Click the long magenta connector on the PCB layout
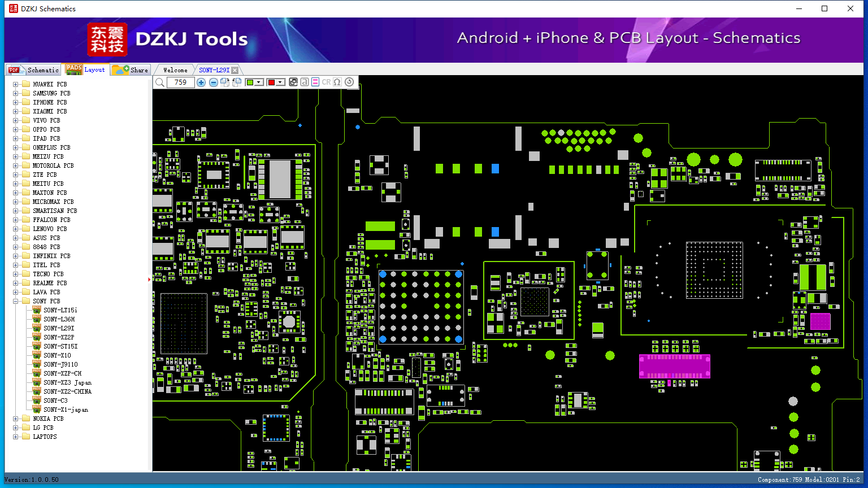The width and height of the screenshot is (868, 488). pyautogui.click(x=675, y=367)
